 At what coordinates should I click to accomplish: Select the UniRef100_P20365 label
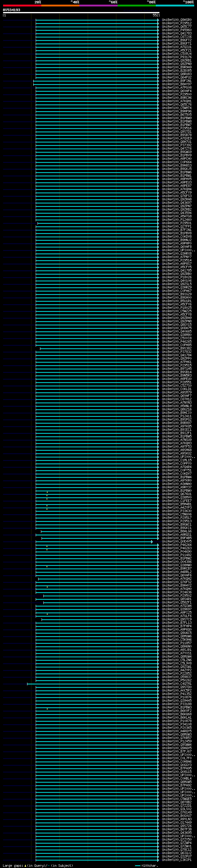(x=177, y=728)
